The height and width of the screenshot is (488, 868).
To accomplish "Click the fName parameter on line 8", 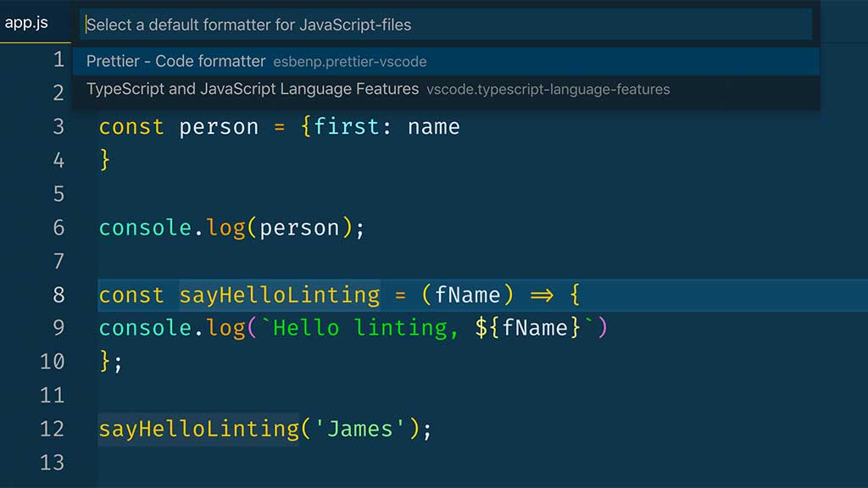I will tap(468, 295).
